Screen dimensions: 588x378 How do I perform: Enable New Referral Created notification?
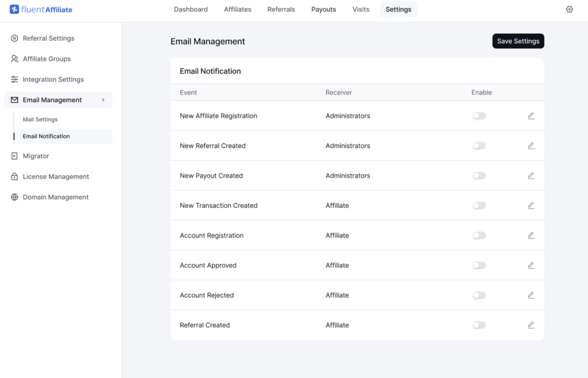(x=479, y=146)
